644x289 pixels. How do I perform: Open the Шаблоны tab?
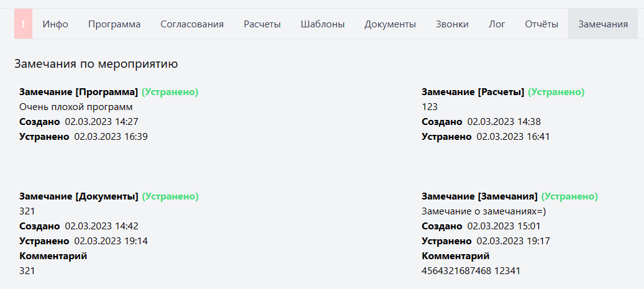point(322,24)
